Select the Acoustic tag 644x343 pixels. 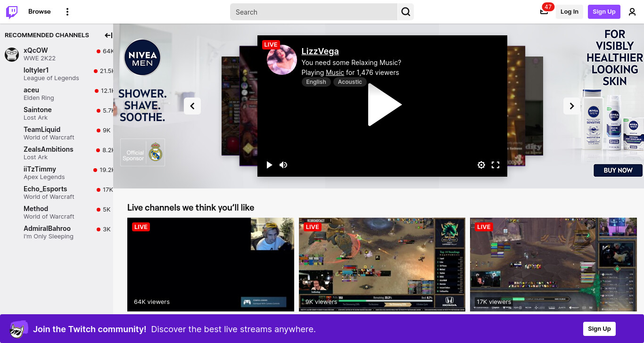click(350, 82)
